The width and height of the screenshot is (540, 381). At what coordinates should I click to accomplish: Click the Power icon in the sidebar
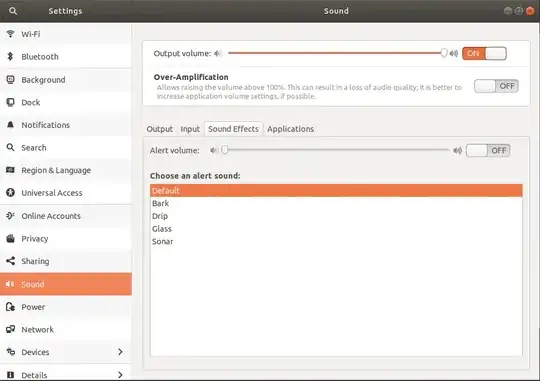pyautogui.click(x=10, y=307)
